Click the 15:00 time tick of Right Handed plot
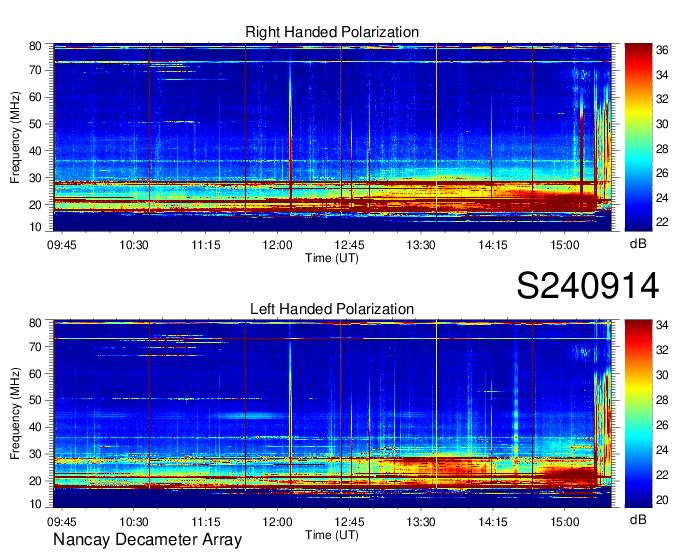 tap(565, 245)
